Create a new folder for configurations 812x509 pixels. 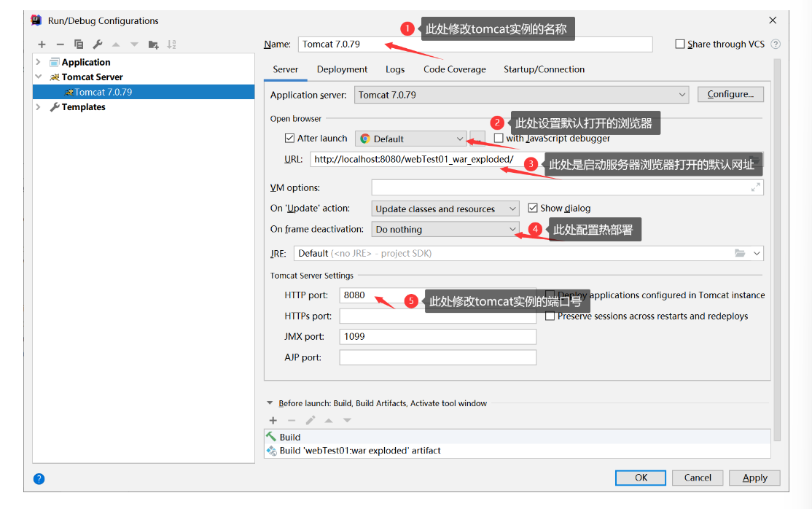[153, 44]
